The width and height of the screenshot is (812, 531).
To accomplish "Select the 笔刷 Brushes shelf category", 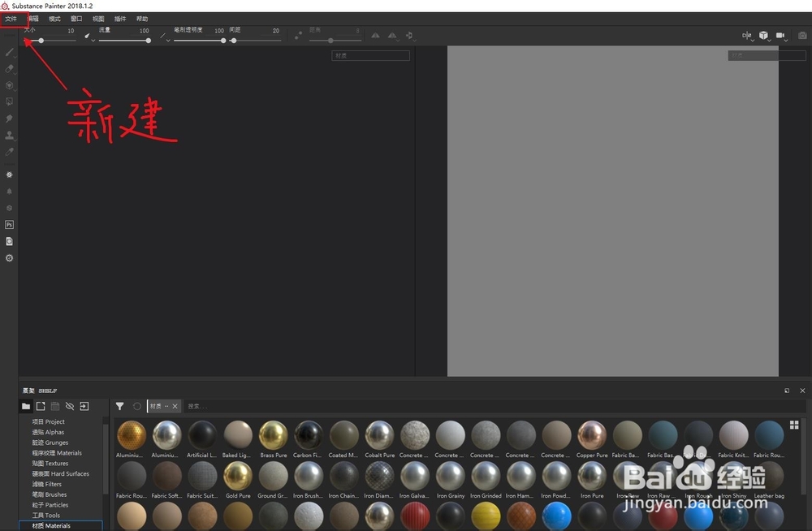I will click(50, 494).
